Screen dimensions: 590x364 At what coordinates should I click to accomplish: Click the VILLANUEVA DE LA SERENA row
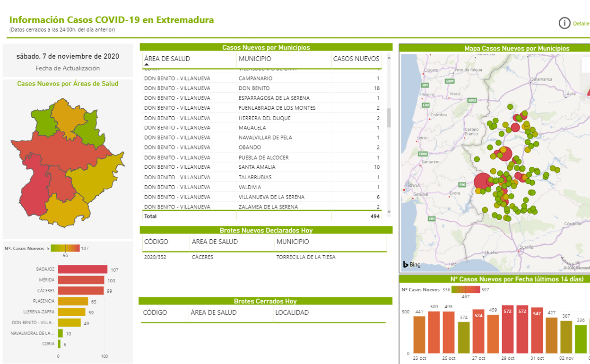262,197
